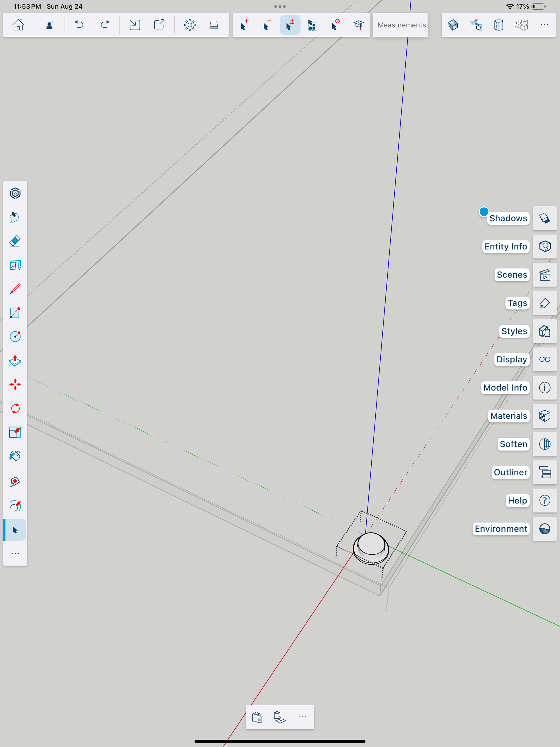Enable add-to-selection mode
Viewport: 560px width, 747px height.
pos(244,25)
